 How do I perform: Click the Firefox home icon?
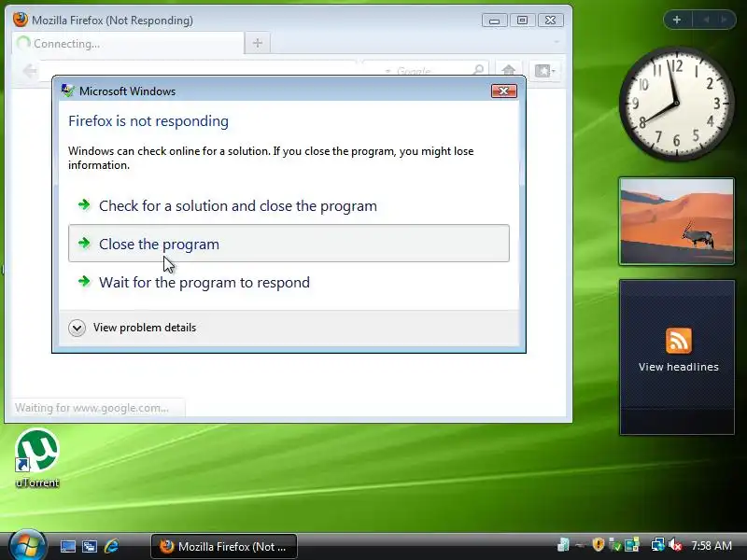(508, 70)
